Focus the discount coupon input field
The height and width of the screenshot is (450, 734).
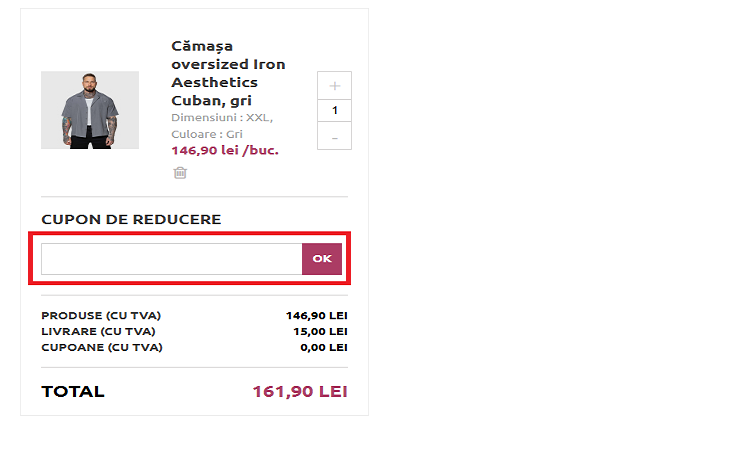171,259
